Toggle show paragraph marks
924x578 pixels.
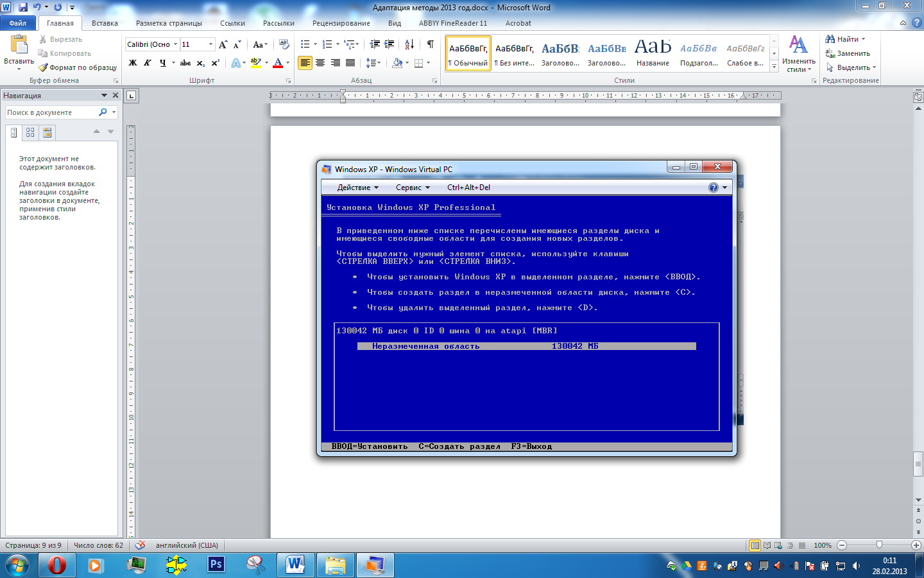(x=431, y=44)
